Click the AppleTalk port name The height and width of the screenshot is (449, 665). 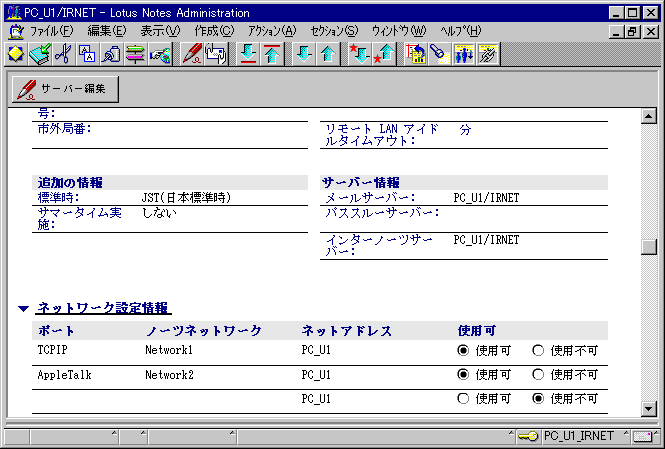[64, 375]
